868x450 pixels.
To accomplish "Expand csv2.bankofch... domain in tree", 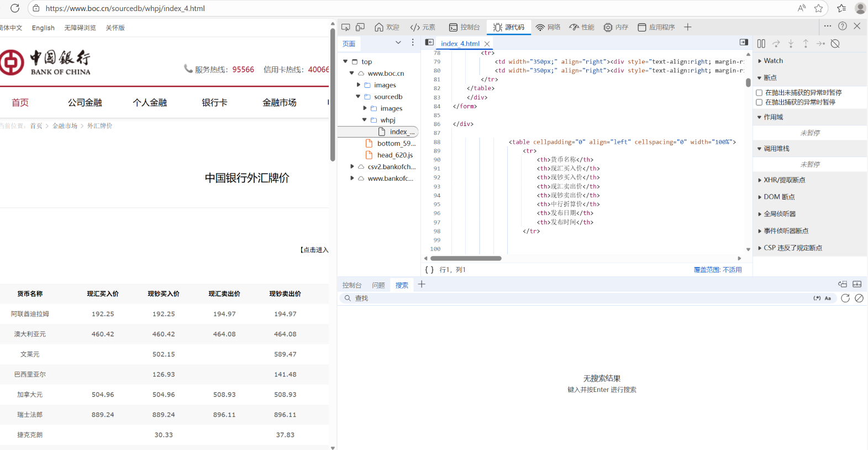I will coord(352,166).
